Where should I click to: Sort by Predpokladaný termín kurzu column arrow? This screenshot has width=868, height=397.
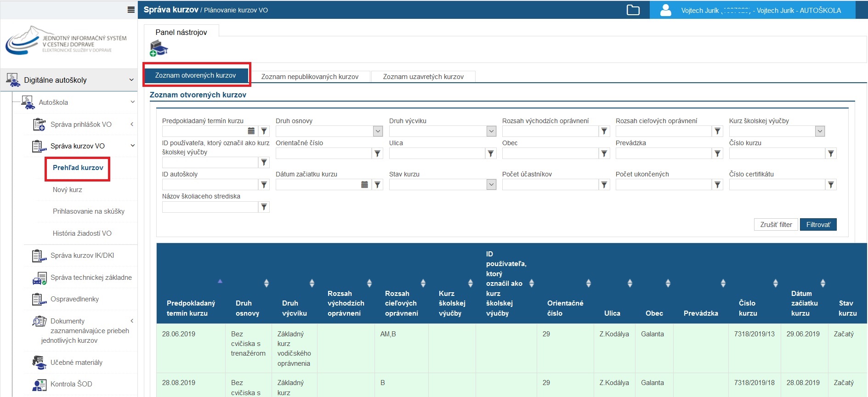click(220, 281)
